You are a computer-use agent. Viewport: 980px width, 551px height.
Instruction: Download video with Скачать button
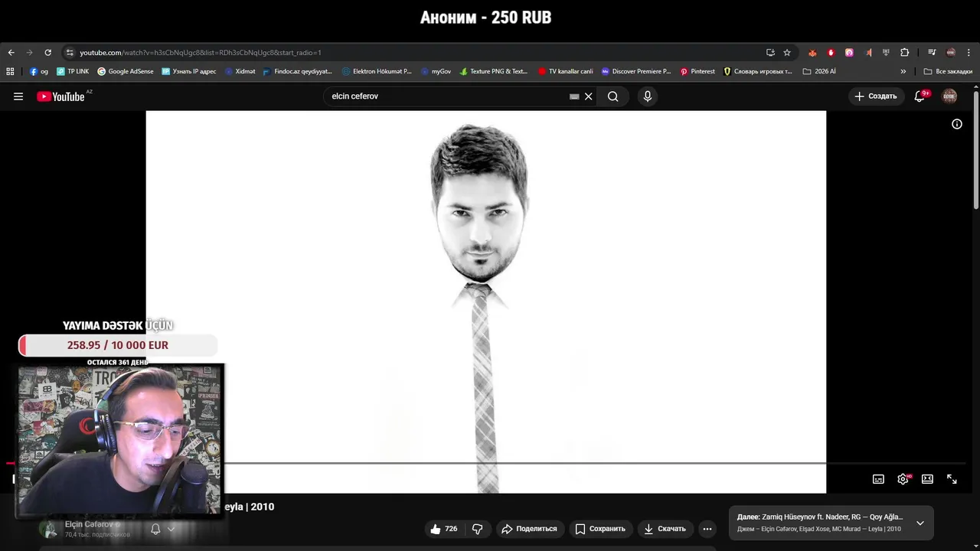click(x=665, y=529)
